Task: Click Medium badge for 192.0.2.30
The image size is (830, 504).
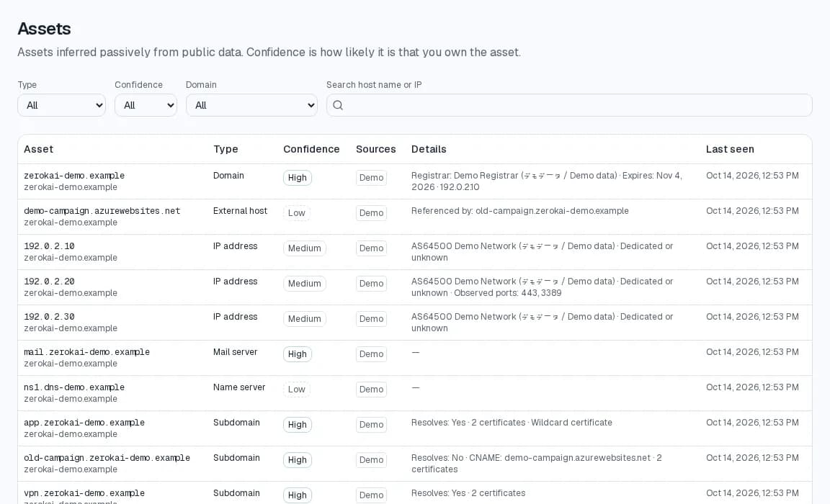Action: coord(304,319)
